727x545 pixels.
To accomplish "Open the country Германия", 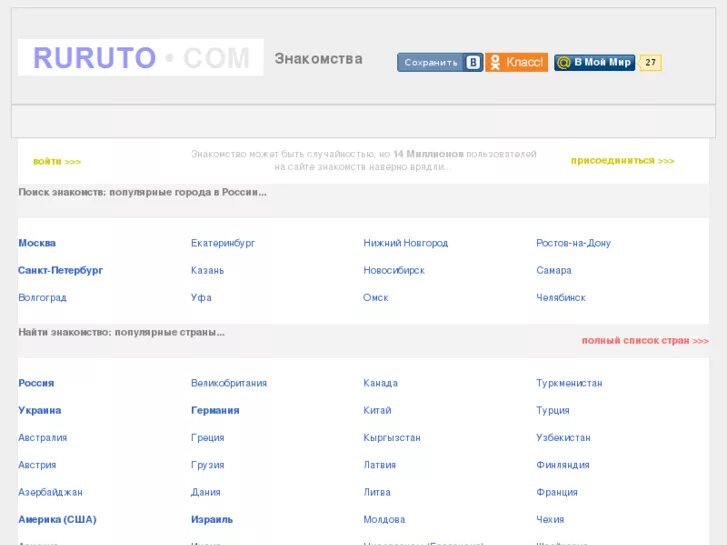I will click(x=215, y=410).
